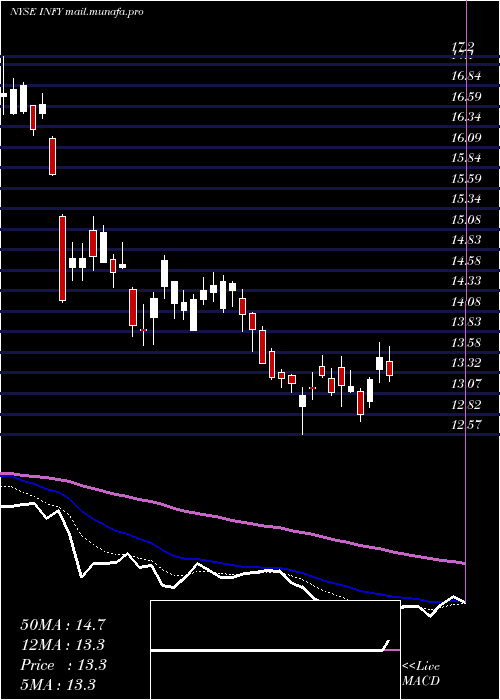Select the 13.07 price axis label

tap(466, 384)
